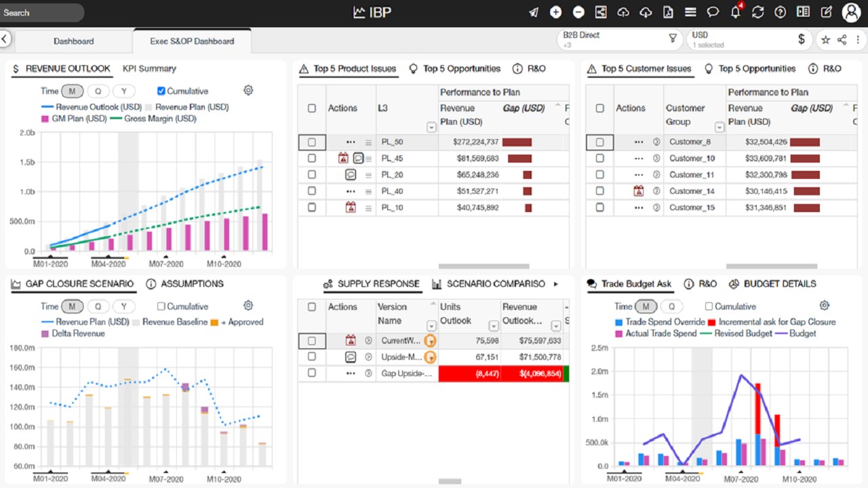Click the funnel filter icon for B2B Direct
Viewport: 868px width, 488px height.
(673, 39)
